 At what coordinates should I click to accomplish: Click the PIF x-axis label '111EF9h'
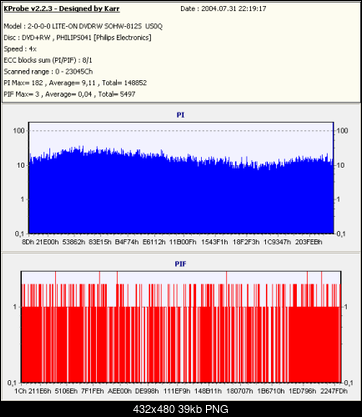pyautogui.click(x=177, y=391)
